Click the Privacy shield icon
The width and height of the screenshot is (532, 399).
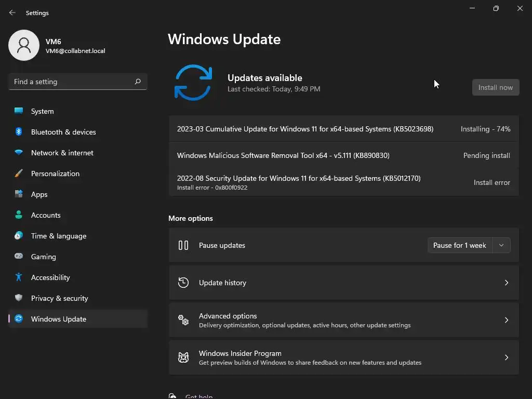pos(19,298)
